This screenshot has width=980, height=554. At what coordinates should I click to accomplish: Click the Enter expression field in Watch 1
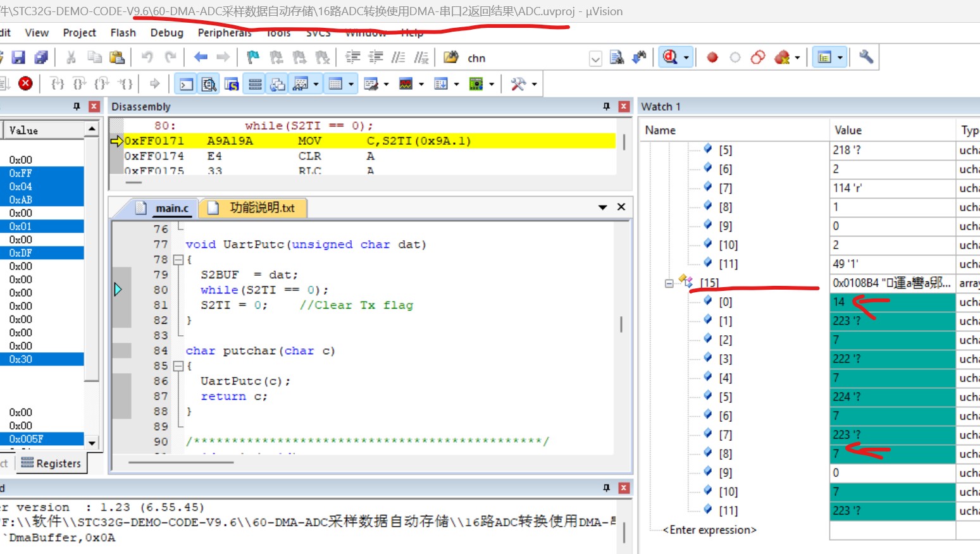[709, 530]
